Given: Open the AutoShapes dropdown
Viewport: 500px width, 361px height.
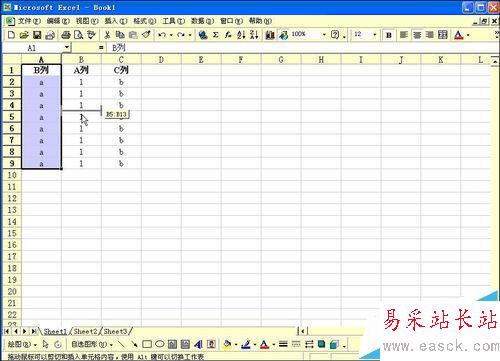Looking at the screenshot, I should [92, 344].
